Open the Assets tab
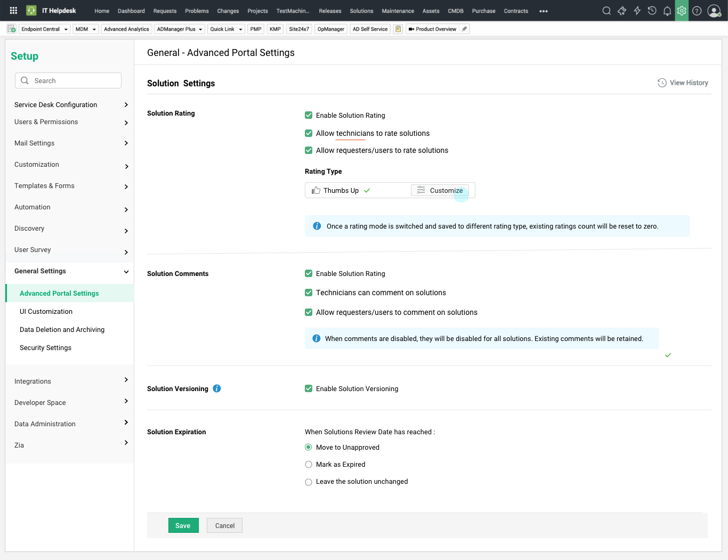 (431, 11)
